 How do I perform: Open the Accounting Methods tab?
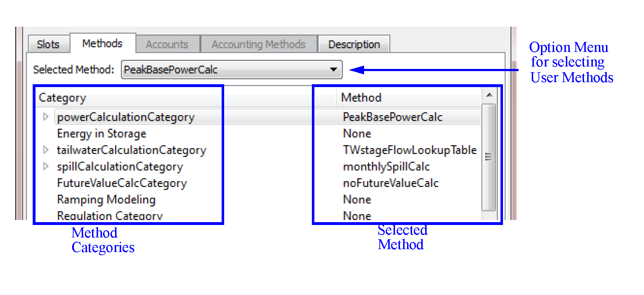coord(258,44)
